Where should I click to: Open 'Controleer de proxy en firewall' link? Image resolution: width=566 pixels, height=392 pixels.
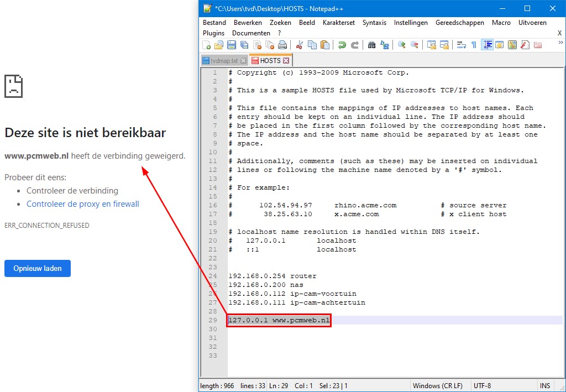(x=83, y=204)
